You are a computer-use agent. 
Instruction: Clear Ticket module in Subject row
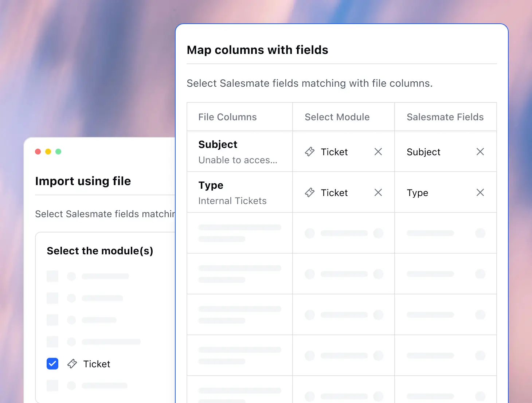pyautogui.click(x=378, y=152)
